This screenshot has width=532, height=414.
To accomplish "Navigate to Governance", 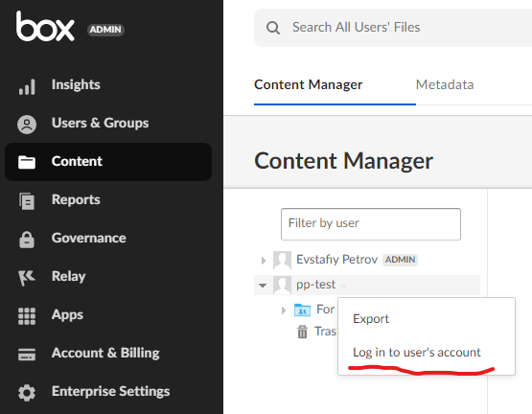I will [x=89, y=238].
